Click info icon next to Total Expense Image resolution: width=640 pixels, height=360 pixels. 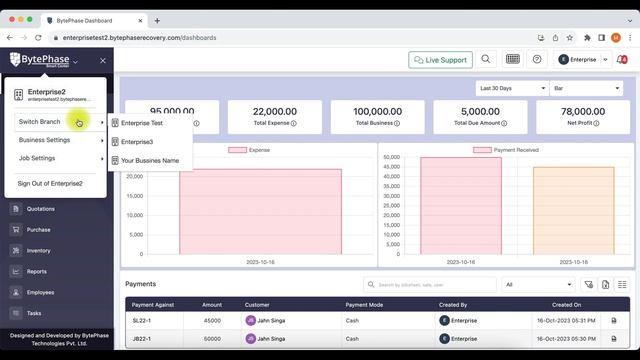294,123
